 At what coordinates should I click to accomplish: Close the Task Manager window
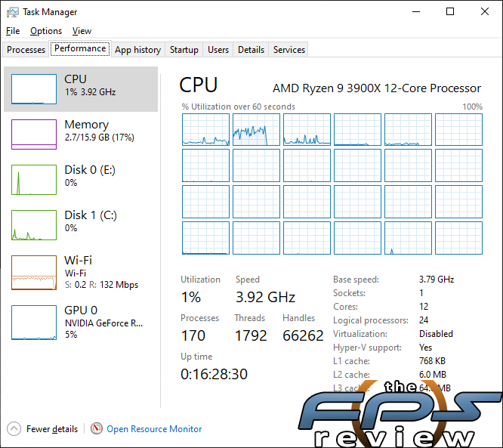tap(485, 12)
